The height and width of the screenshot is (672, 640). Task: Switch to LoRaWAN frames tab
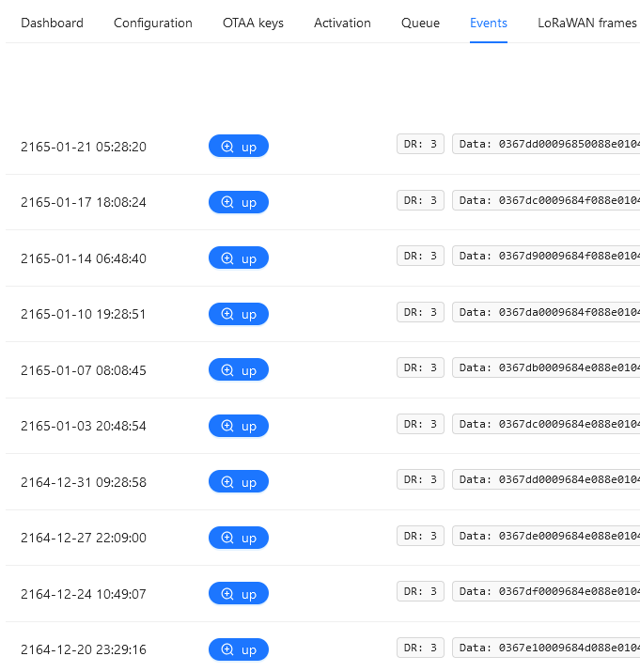pyautogui.click(x=587, y=23)
